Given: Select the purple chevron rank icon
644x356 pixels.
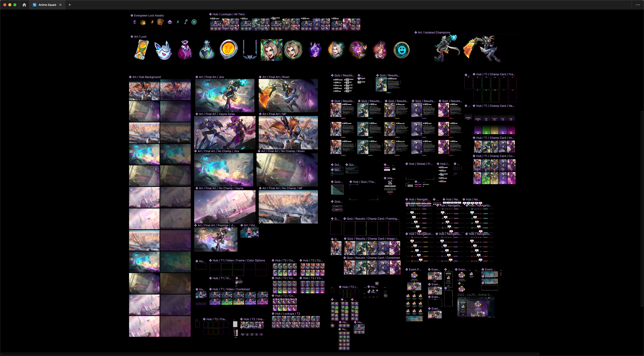Looking at the screenshot, I should tap(170, 22).
